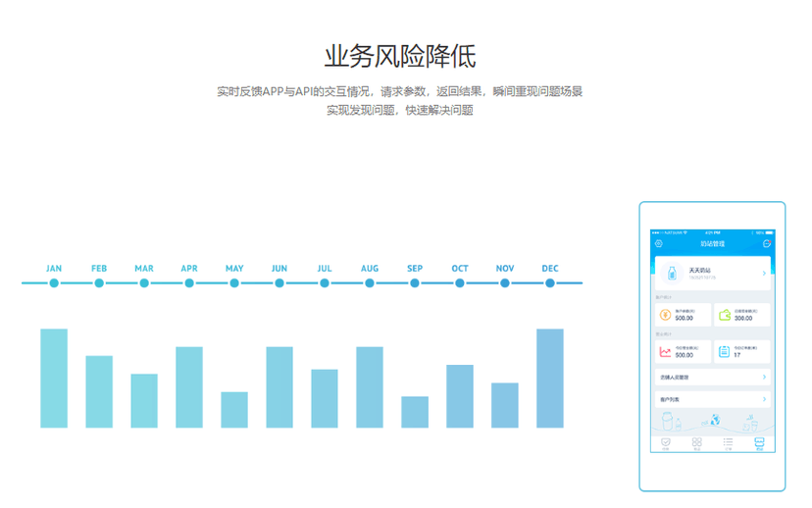812x508 pixels.
Task: Click the order count value 17
Action: tap(736, 355)
